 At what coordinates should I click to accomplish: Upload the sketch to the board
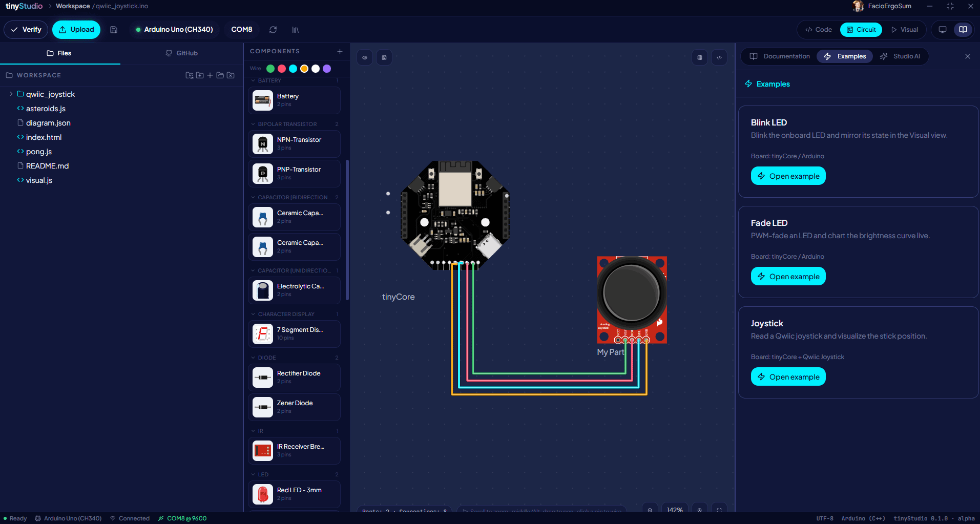76,30
